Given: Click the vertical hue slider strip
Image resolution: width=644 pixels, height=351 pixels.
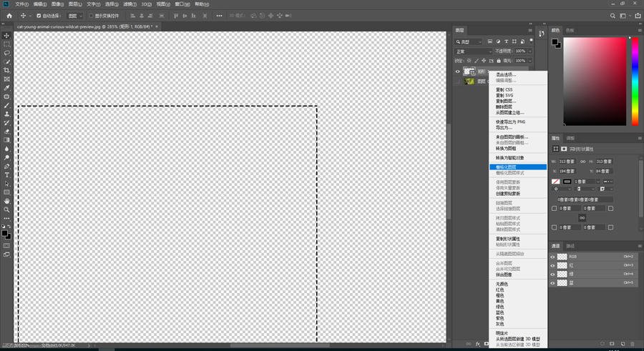Looking at the screenshot, I should pyautogui.click(x=634, y=80).
